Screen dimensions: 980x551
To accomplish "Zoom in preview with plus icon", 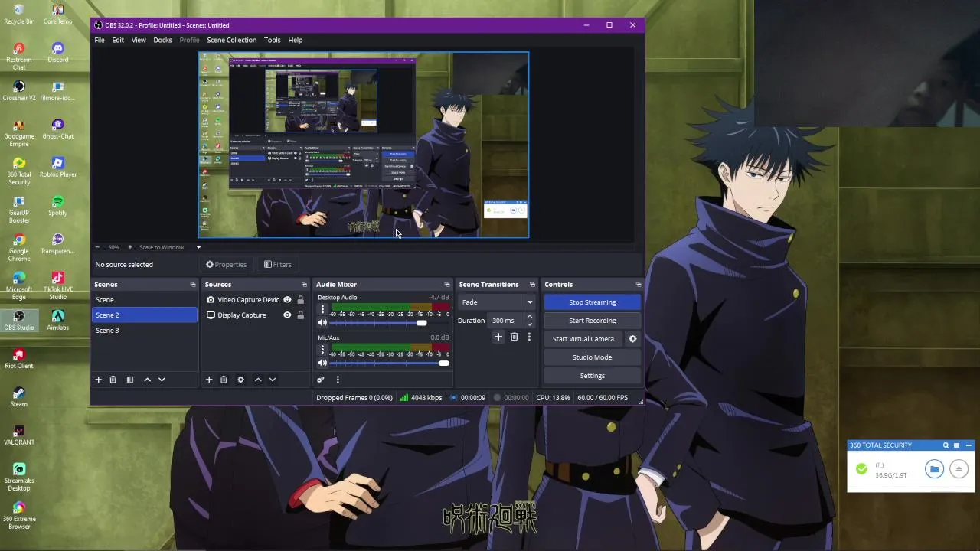I will [x=129, y=247].
